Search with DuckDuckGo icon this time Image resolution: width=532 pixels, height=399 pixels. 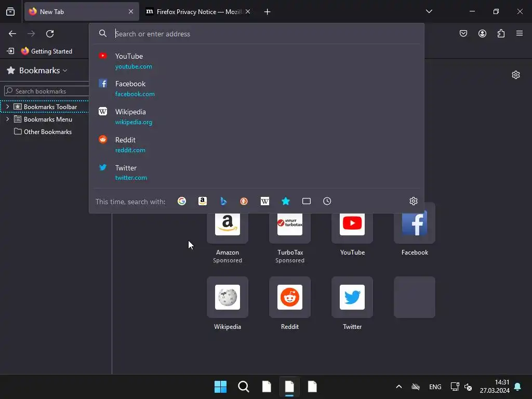point(244,201)
